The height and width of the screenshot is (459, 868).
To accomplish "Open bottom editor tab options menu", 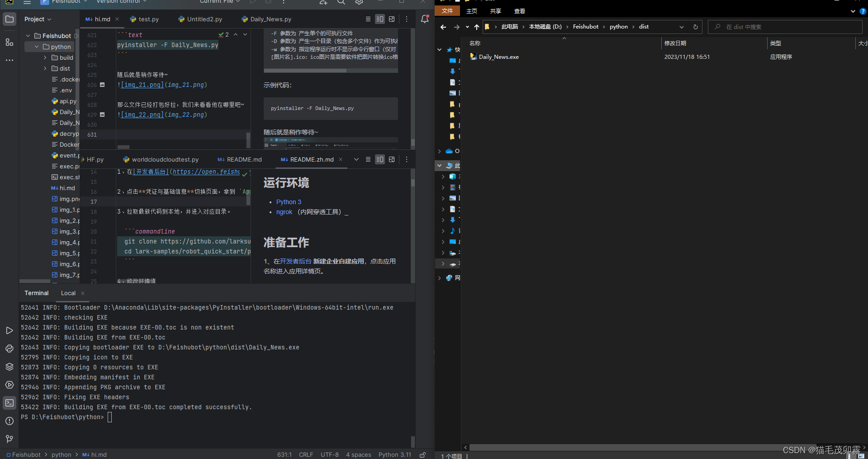I will point(407,159).
